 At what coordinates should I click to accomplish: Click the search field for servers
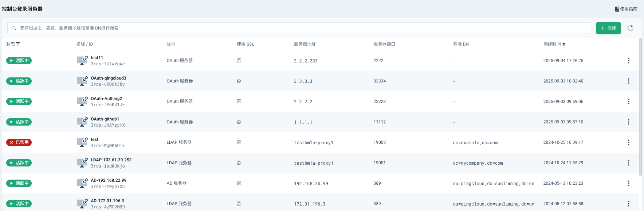pyautogui.click(x=299, y=28)
